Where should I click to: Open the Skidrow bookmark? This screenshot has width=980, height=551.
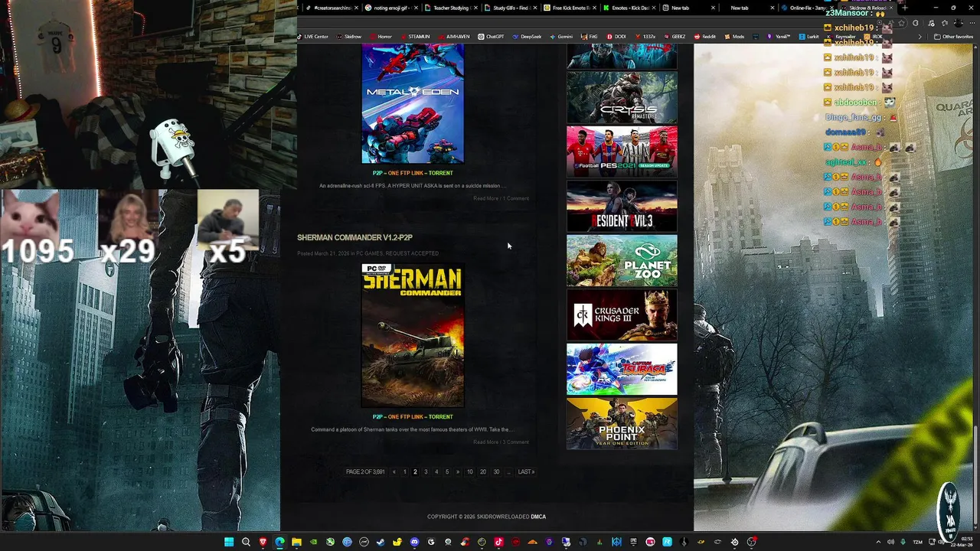349,37
